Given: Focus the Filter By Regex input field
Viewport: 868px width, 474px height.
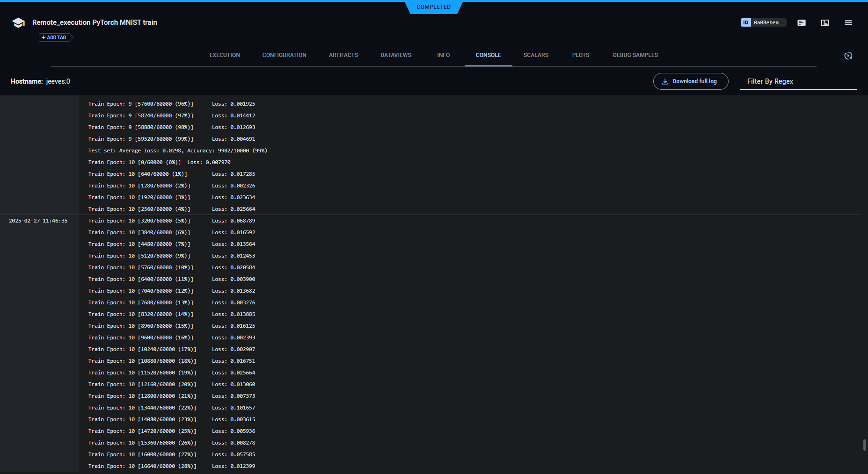Looking at the screenshot, I should point(797,81).
